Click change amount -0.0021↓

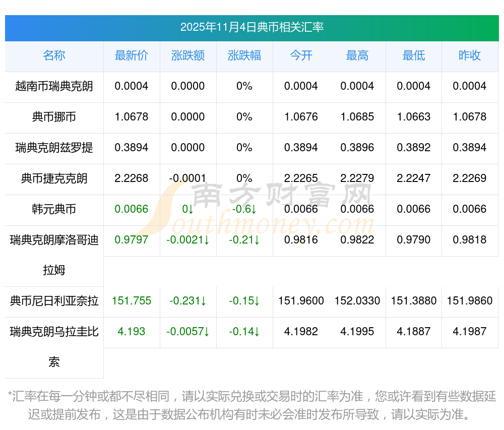(188, 240)
